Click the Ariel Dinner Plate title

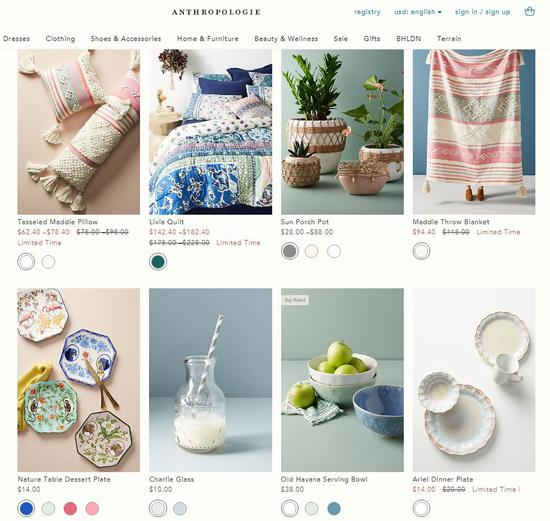coord(443,479)
